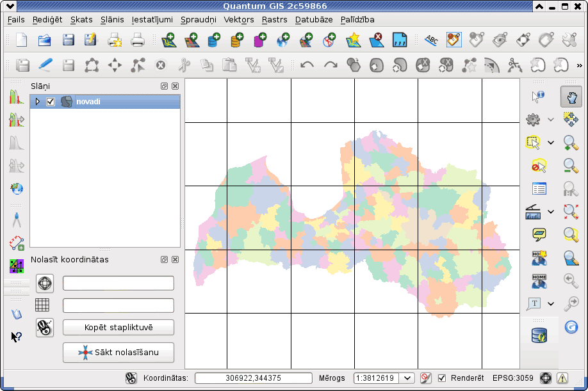Toggle mouse extents display icon in status bar
The height and width of the screenshot is (391, 588).
[131, 378]
